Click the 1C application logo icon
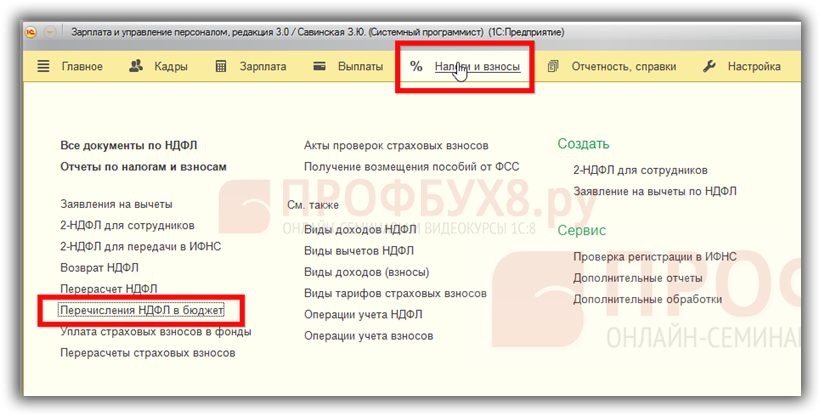 click(x=30, y=32)
